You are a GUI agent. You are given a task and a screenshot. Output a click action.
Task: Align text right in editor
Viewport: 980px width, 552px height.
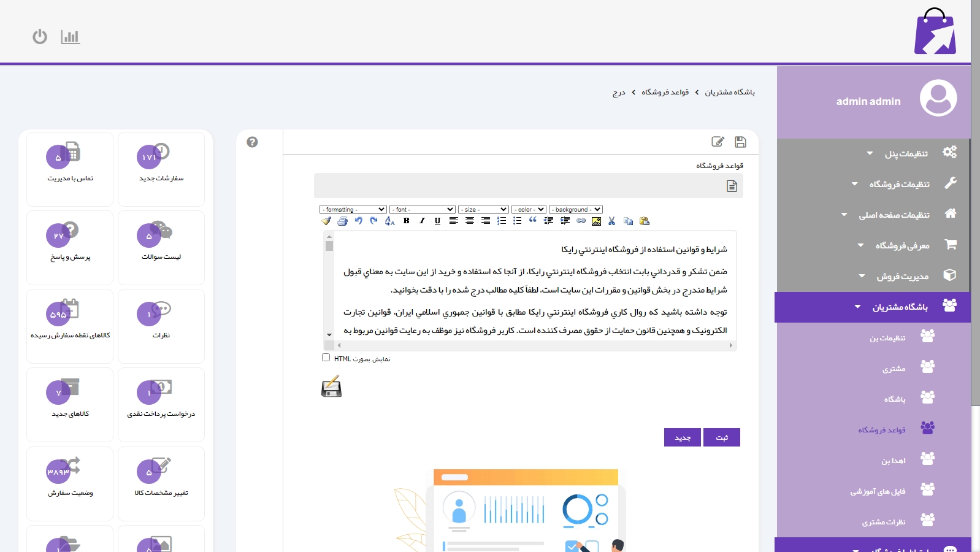pyautogui.click(x=486, y=221)
